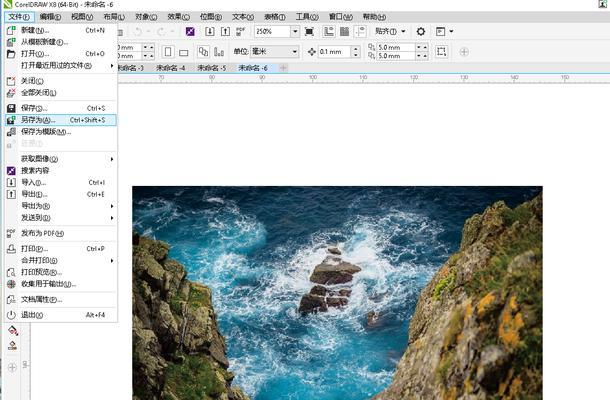Viewport: 610px width, 400px height.
Task: Select portrait page orientation
Action: tap(168, 52)
